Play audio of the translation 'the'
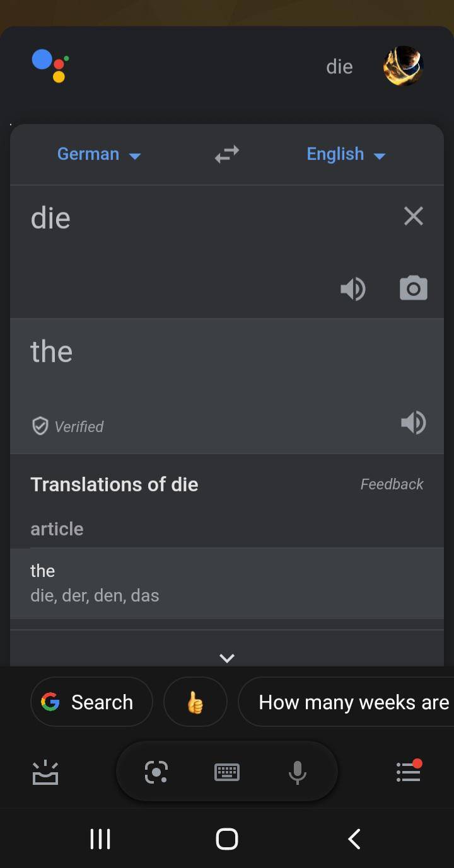 coord(414,422)
